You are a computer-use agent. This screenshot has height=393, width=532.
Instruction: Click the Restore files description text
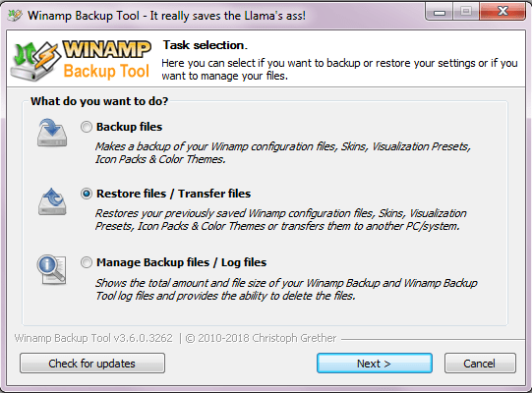[x=281, y=220]
